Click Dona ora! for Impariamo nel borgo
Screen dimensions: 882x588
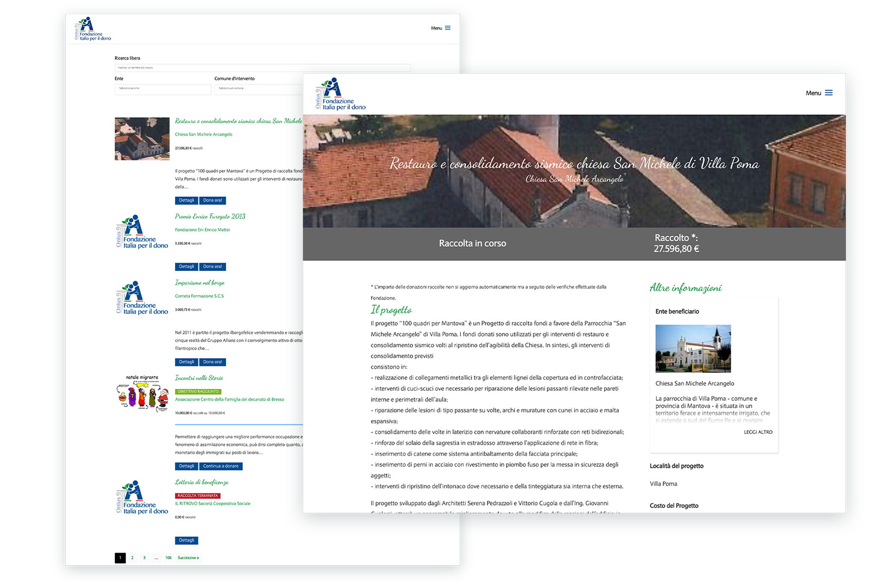pyautogui.click(x=212, y=363)
